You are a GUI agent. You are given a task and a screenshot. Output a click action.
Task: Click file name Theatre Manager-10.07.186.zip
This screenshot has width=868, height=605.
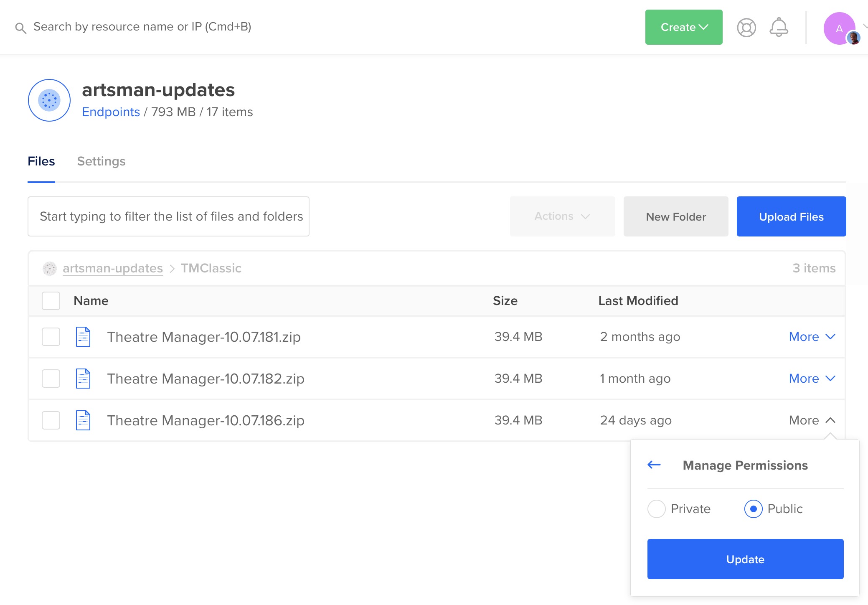coord(206,420)
